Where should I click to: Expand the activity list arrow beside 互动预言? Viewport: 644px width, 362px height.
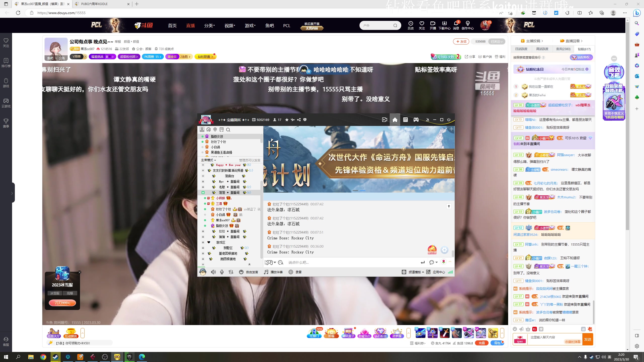[83, 333]
